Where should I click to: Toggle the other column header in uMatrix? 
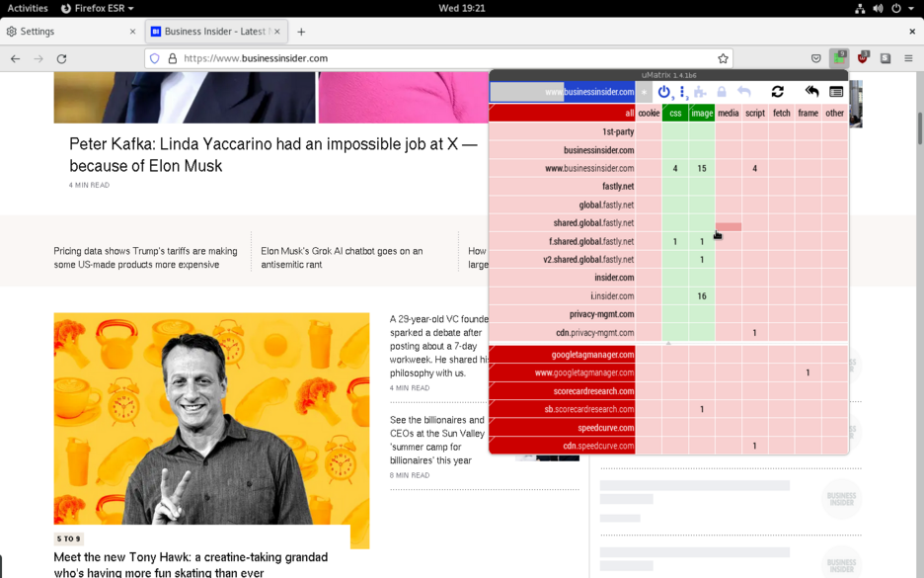pyautogui.click(x=834, y=114)
